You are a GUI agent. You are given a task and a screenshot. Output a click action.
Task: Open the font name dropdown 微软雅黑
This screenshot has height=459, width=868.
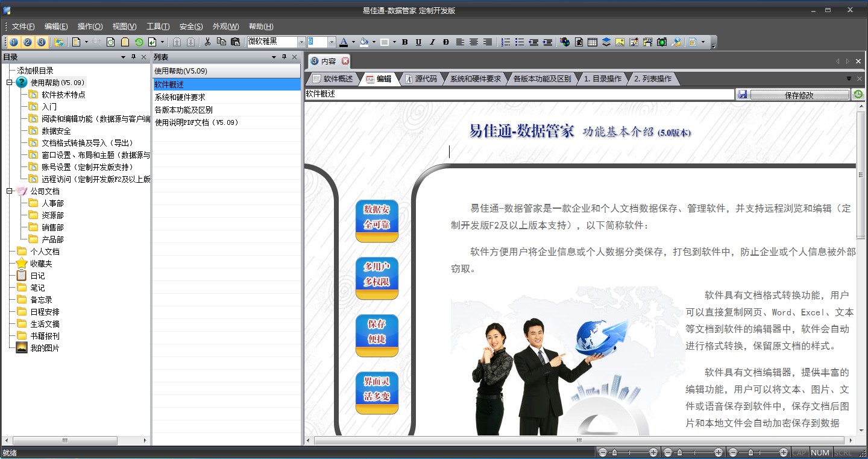pos(301,42)
